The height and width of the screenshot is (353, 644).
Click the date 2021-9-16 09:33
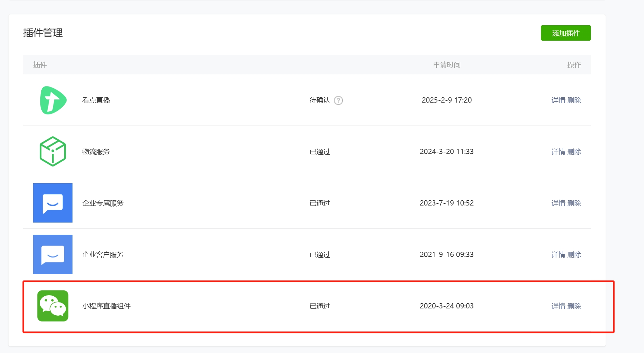click(x=447, y=255)
